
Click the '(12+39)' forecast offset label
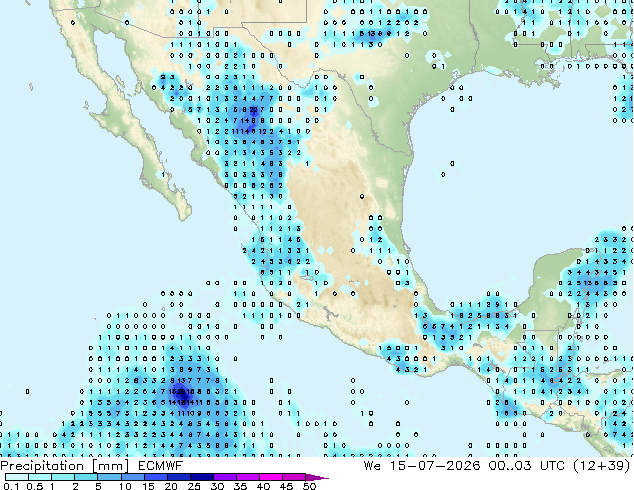coord(602,466)
